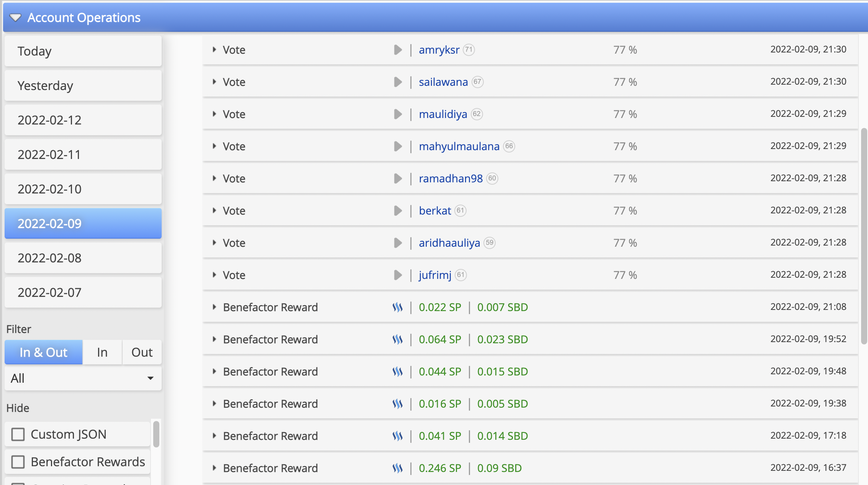Check the Custom JSON hide checkbox
The width and height of the screenshot is (868, 485).
point(18,434)
